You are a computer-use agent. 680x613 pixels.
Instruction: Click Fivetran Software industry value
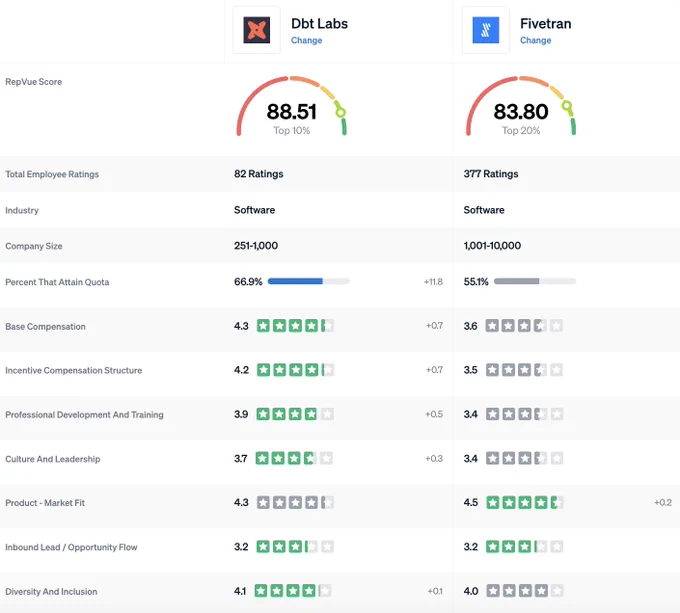[484, 210]
